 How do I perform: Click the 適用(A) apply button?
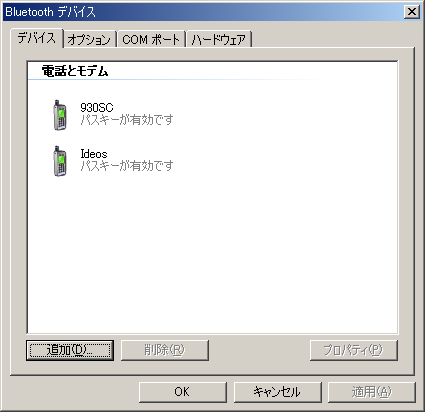pyautogui.click(x=372, y=392)
